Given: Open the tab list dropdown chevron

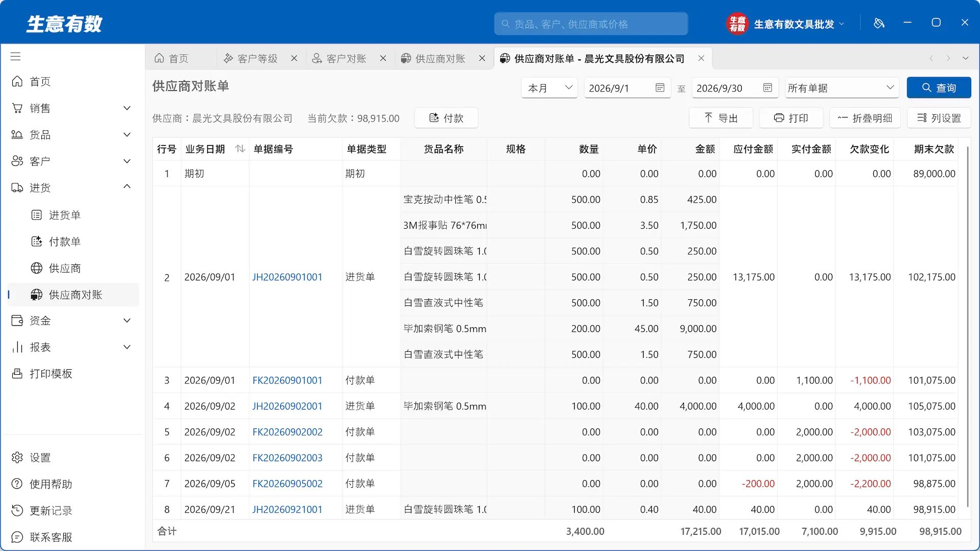Looking at the screenshot, I should coord(966,58).
